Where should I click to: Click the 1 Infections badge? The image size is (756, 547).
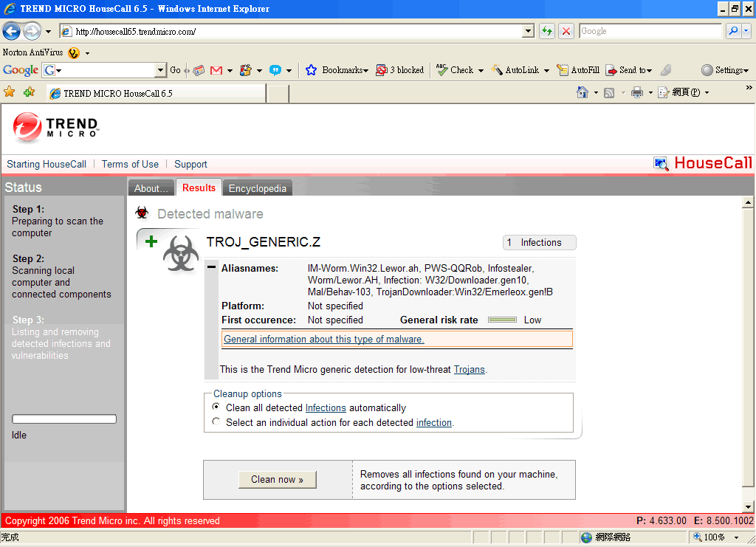coord(539,242)
